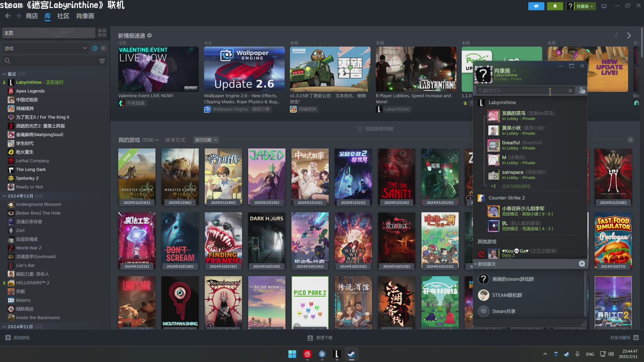
Task: Collapse the 群组聊天 section
Action: tap(475, 264)
